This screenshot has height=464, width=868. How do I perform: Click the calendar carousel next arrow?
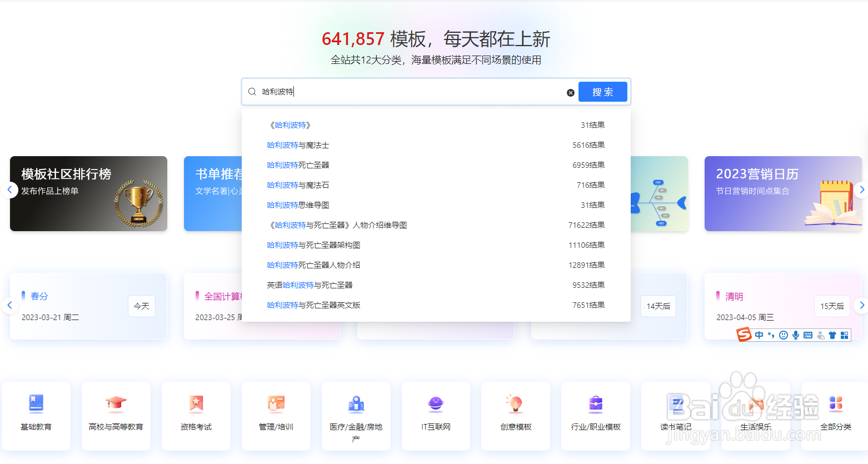[861, 305]
